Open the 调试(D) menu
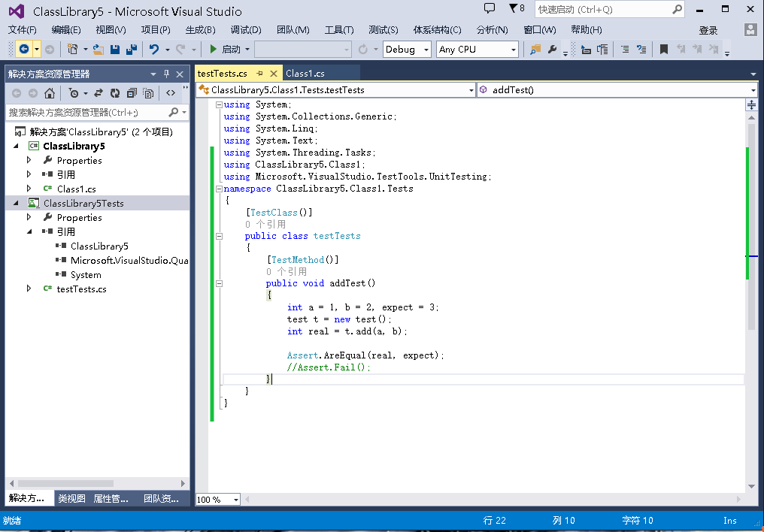The image size is (764, 532). tap(246, 30)
